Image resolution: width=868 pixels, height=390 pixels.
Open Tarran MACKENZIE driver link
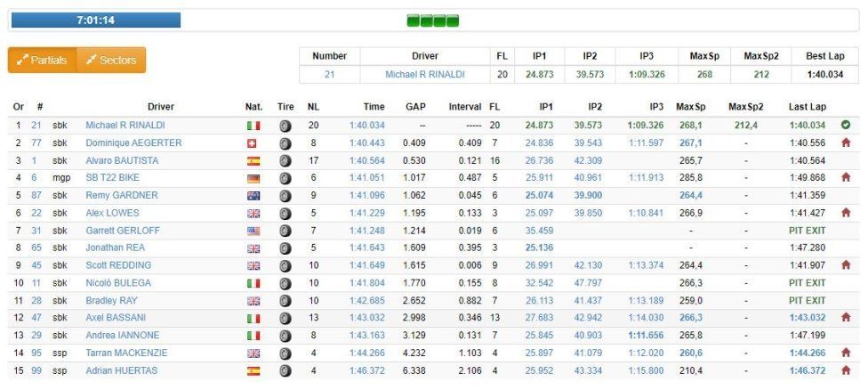coord(126,353)
